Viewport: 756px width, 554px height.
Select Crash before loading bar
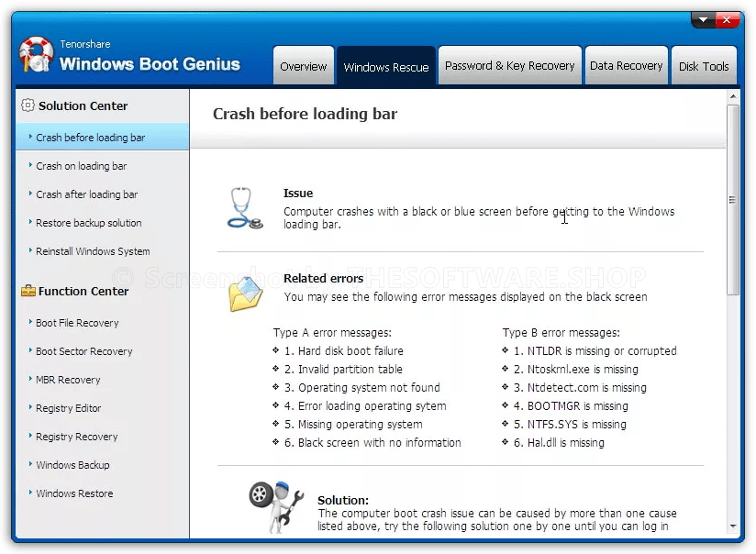coord(102,137)
